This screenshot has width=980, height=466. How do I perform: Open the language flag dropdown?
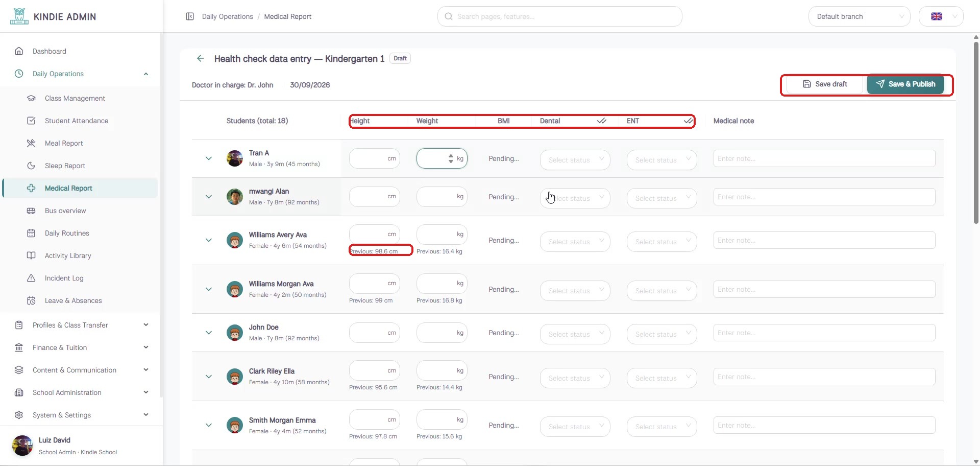[x=941, y=16]
